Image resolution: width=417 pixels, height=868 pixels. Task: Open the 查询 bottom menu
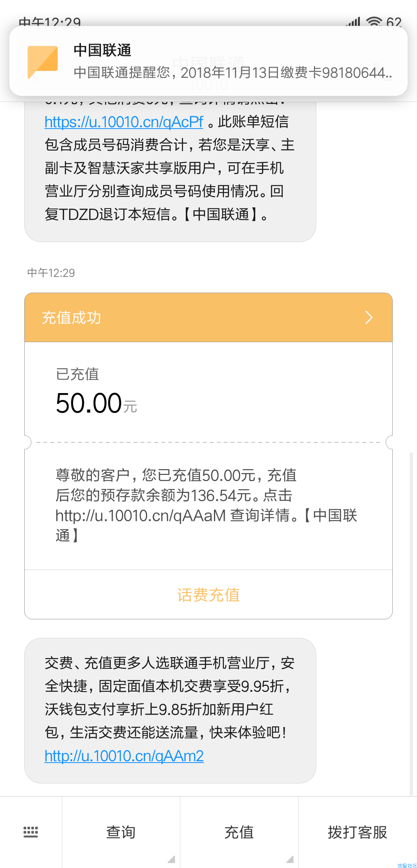click(121, 832)
